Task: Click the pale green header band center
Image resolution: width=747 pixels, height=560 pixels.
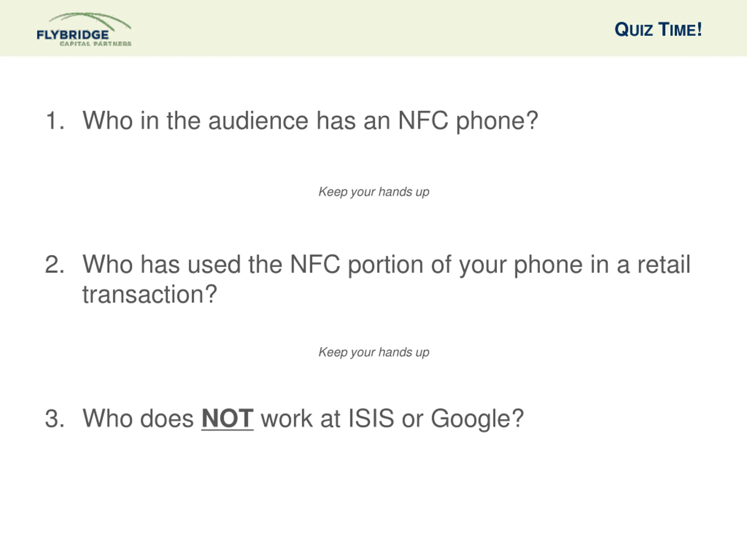Action: pos(373,28)
